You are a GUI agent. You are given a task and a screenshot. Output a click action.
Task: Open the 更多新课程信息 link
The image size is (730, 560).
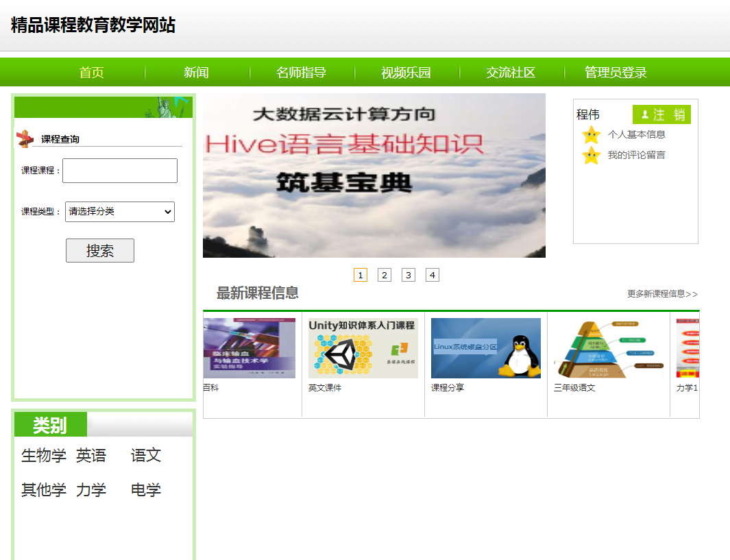pos(662,294)
